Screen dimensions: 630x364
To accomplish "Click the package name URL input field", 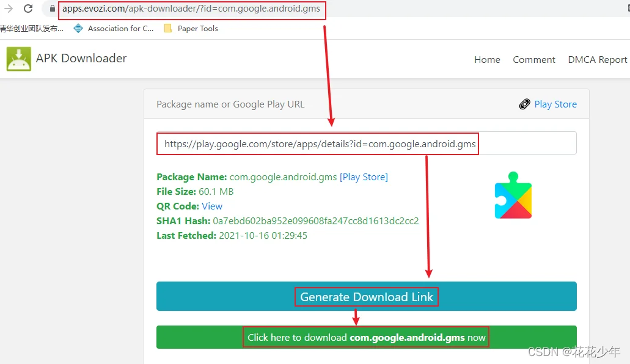I will point(367,144).
